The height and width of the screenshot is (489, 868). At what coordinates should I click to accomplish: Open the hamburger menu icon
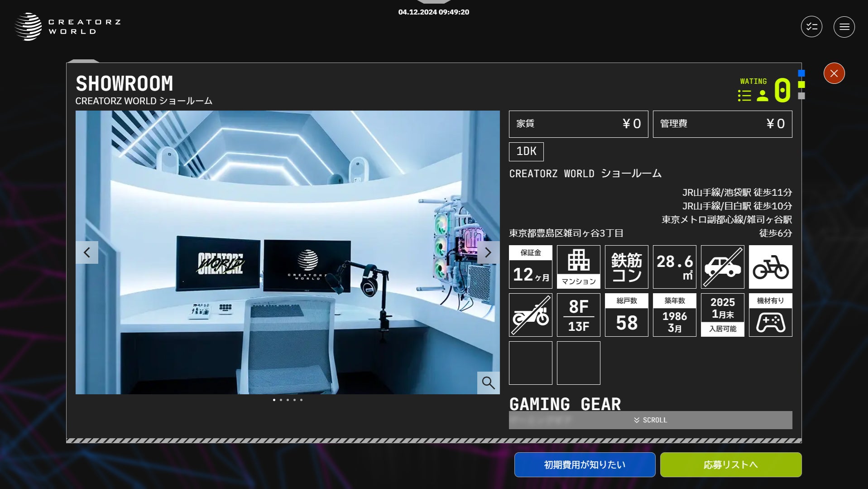pyautogui.click(x=844, y=27)
